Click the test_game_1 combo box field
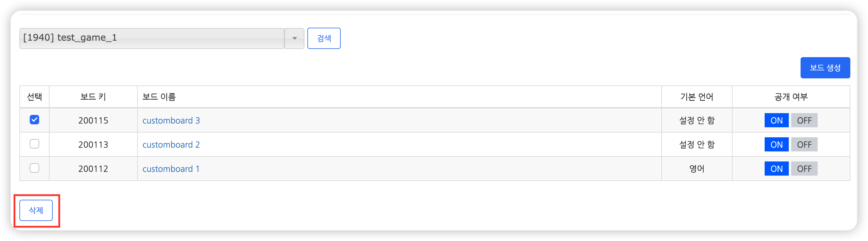The image size is (868, 241). [152, 38]
